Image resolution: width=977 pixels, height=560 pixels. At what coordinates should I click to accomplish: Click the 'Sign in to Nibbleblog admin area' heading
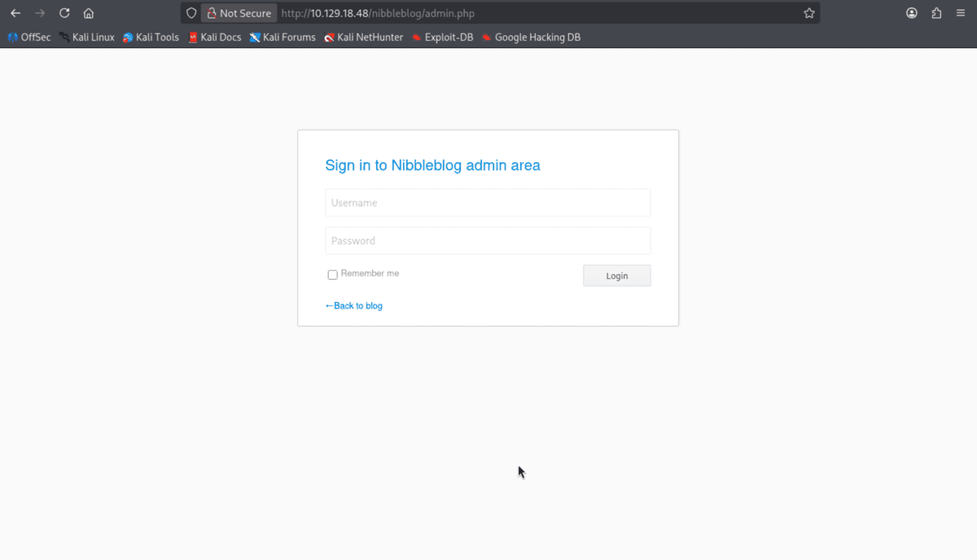[432, 165]
